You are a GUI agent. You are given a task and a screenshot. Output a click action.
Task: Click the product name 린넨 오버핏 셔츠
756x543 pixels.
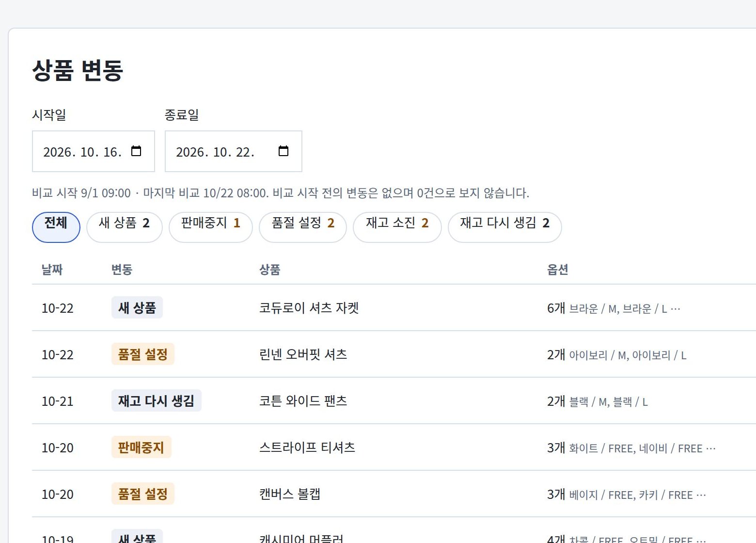click(303, 354)
